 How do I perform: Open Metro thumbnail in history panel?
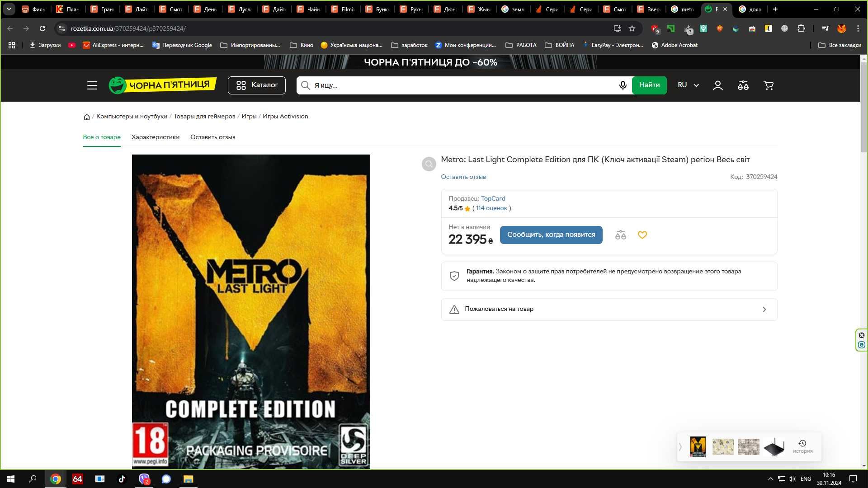pyautogui.click(x=698, y=447)
